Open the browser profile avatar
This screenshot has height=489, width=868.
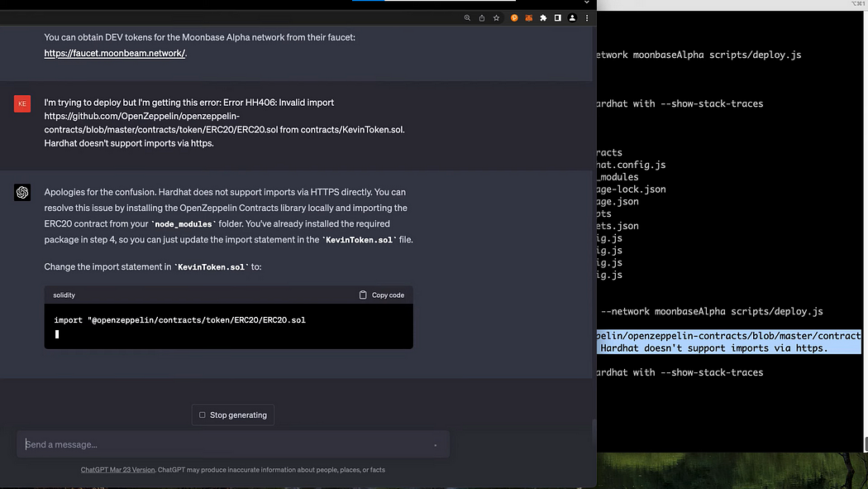click(572, 17)
